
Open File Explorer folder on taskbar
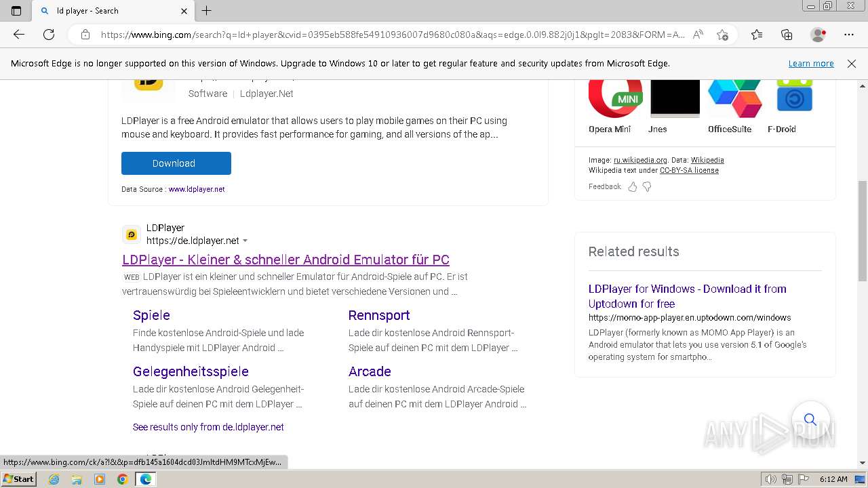coord(77,479)
